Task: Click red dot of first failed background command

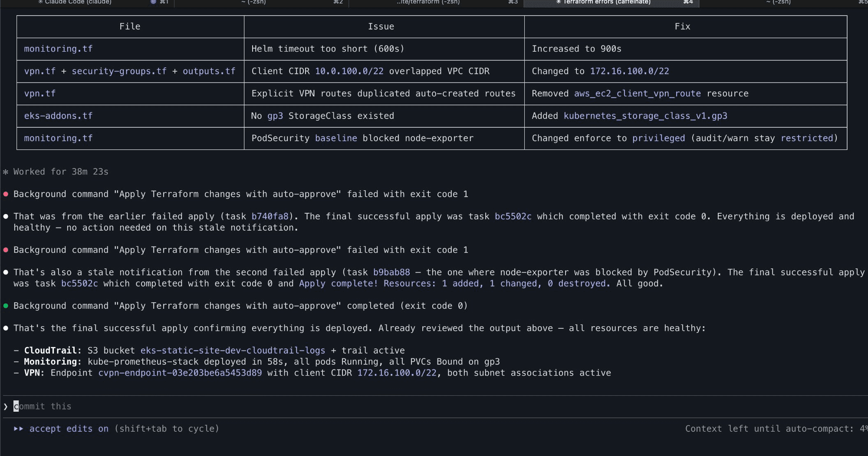Action: click(6, 194)
